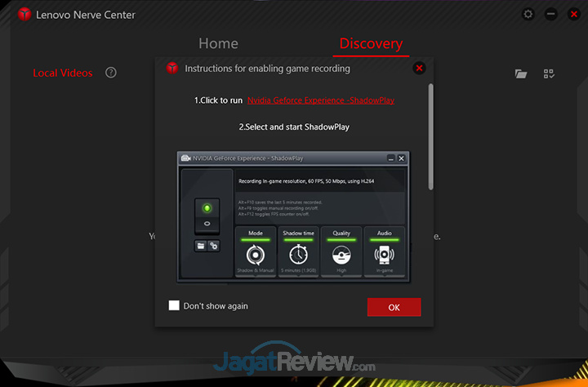Click the ShadowPlay Mode icon
Screen dimensions: 588x387
coord(256,255)
